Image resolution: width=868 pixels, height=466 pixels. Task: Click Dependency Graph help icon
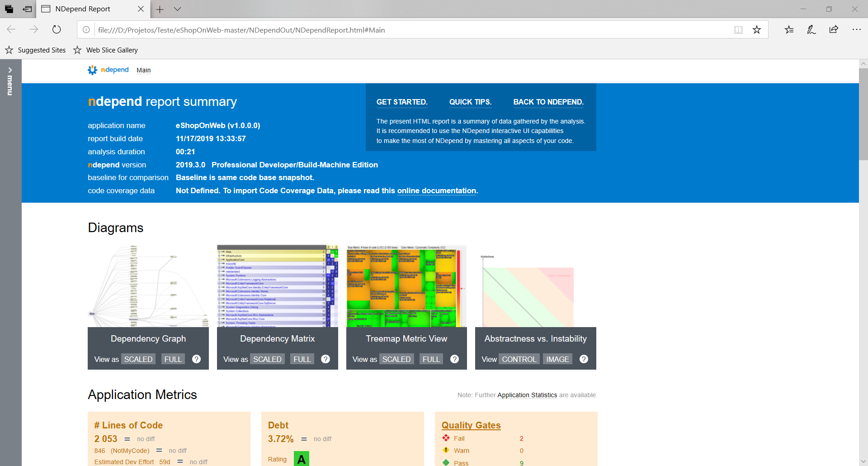[x=196, y=359]
